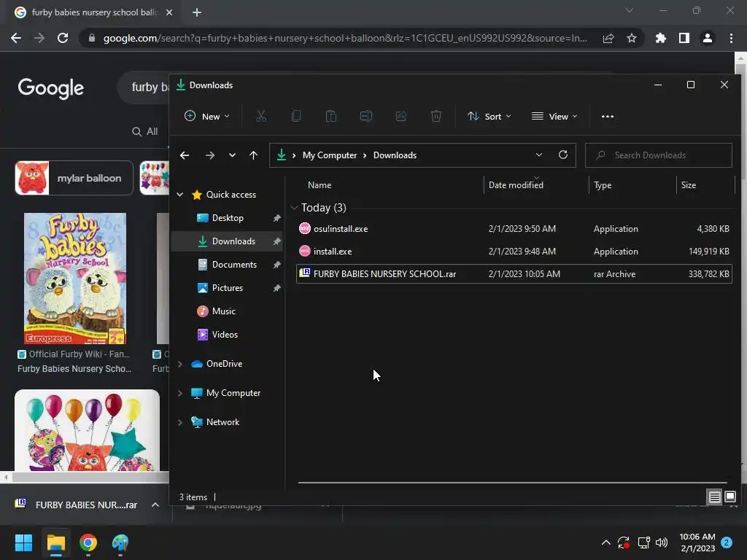
Task: Click My Computer breadcrumb in address bar
Action: pos(329,155)
